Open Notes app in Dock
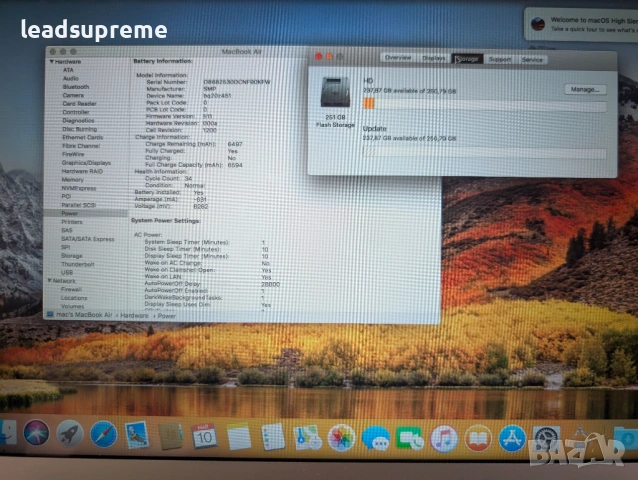Image resolution: width=638 pixels, height=480 pixels. [x=238, y=436]
